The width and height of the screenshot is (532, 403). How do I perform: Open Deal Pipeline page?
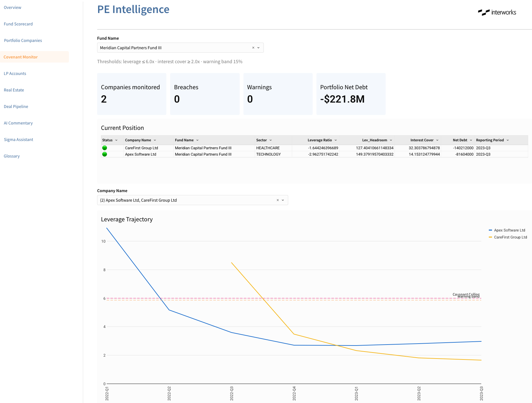click(x=16, y=106)
